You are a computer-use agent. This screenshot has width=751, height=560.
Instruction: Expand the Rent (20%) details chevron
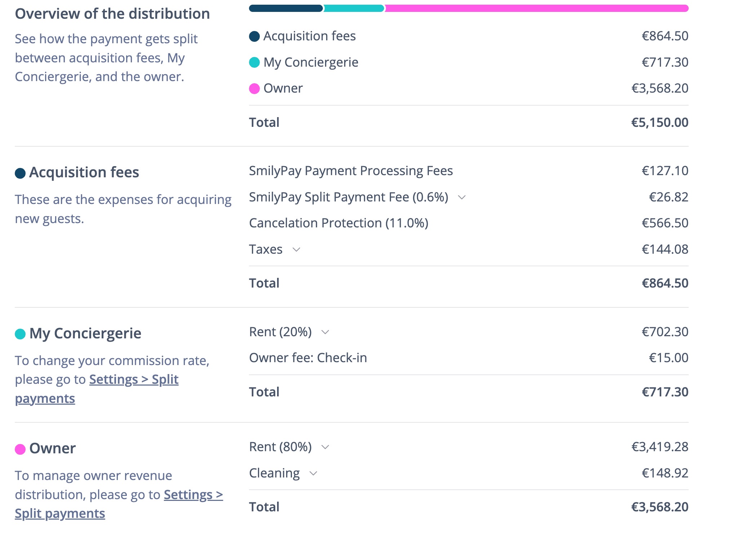click(325, 332)
